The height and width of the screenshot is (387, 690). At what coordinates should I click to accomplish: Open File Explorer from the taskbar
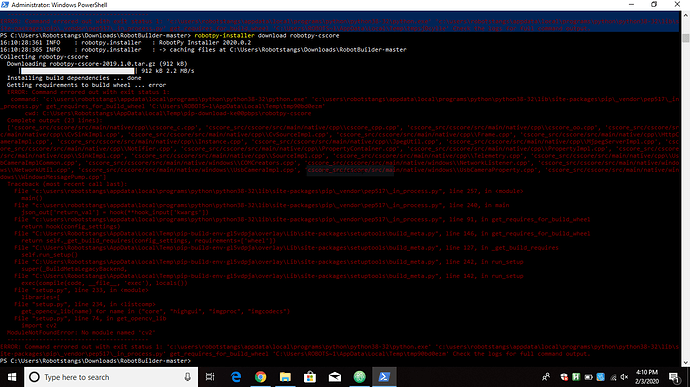click(285, 377)
